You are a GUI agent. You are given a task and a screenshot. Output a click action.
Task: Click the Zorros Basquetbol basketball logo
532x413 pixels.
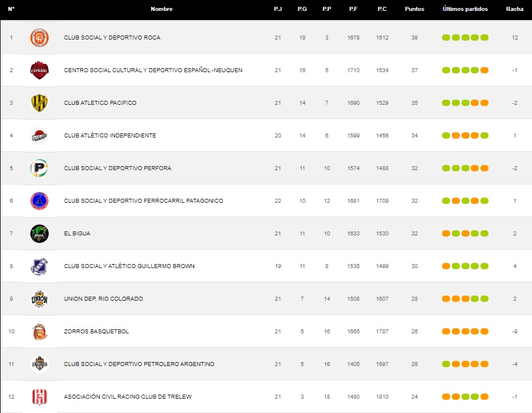[39, 332]
